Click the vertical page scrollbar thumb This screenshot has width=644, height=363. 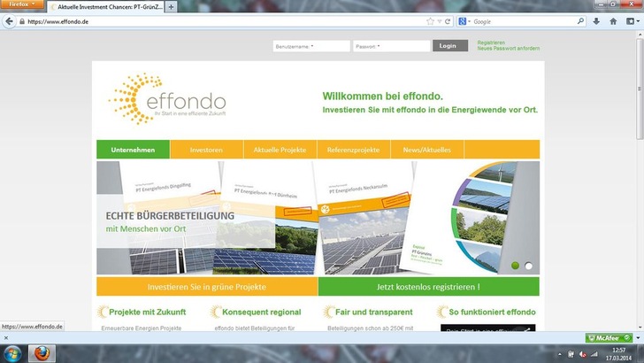640,89
